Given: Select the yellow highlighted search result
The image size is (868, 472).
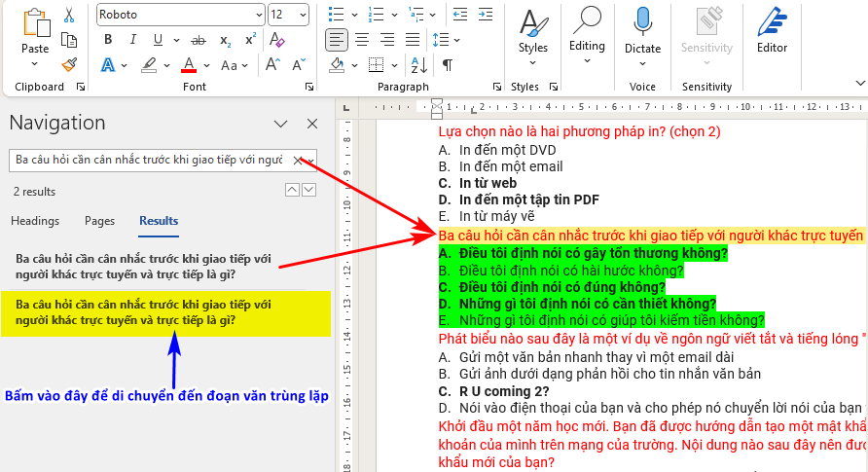Looking at the screenshot, I should point(166,313).
